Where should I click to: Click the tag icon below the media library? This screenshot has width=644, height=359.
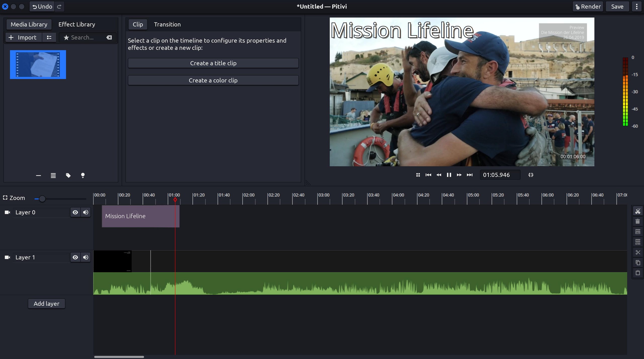pyautogui.click(x=68, y=175)
